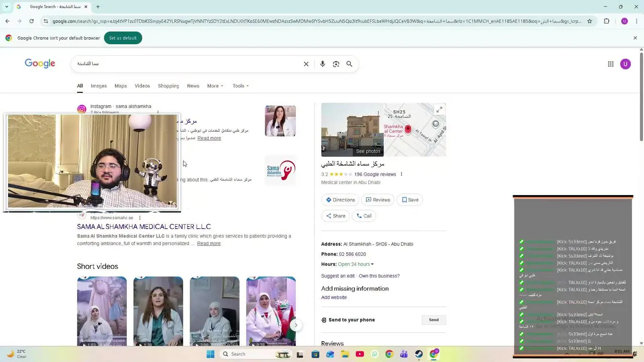Reload the page in Chrome

coord(31,21)
